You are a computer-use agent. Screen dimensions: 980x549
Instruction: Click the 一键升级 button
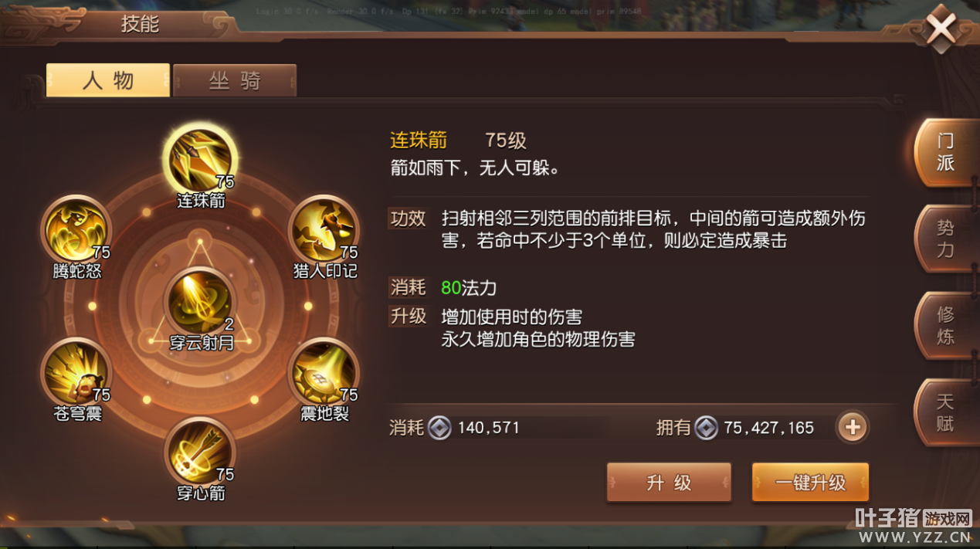pos(810,483)
